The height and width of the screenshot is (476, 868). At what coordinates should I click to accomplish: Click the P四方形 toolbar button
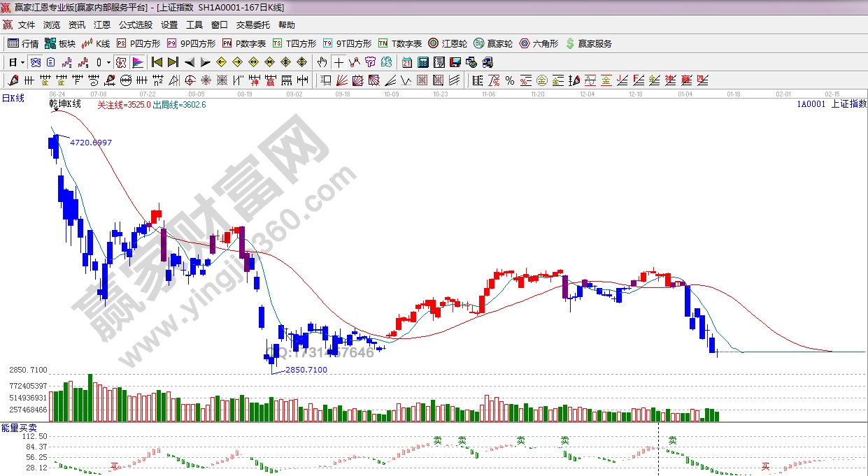(x=138, y=43)
